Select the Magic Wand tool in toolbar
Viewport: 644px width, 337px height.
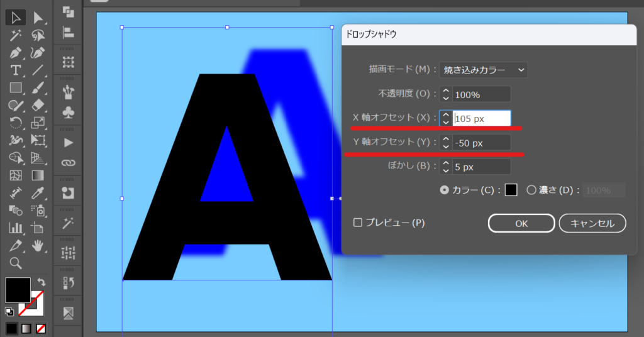pyautogui.click(x=16, y=35)
